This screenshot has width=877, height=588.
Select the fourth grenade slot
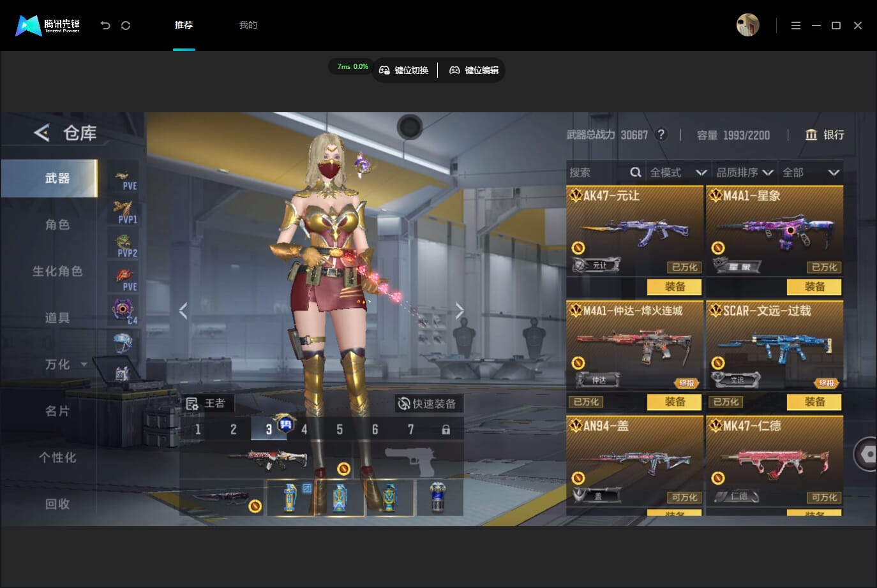pyautogui.click(x=439, y=497)
